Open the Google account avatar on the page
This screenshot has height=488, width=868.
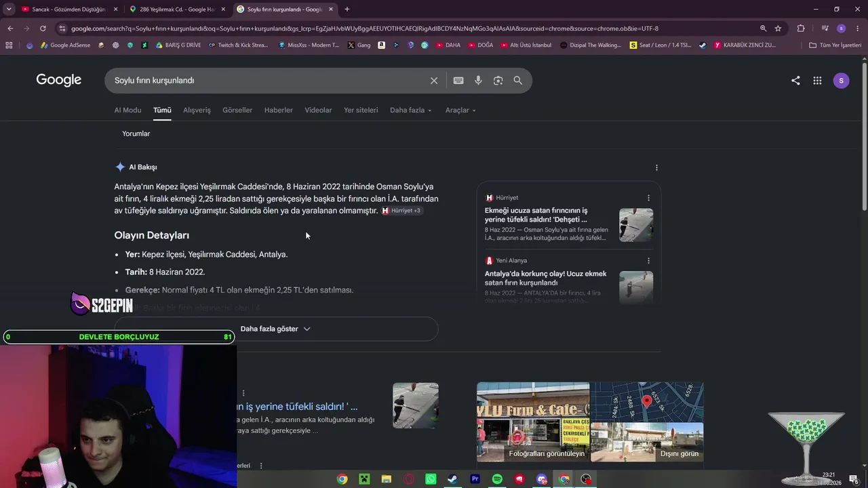click(x=841, y=81)
